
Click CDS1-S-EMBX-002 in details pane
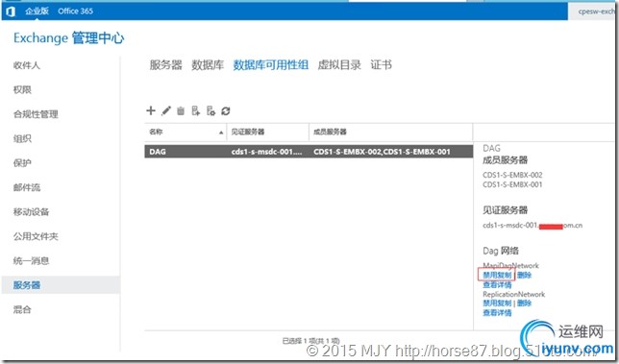(x=512, y=175)
